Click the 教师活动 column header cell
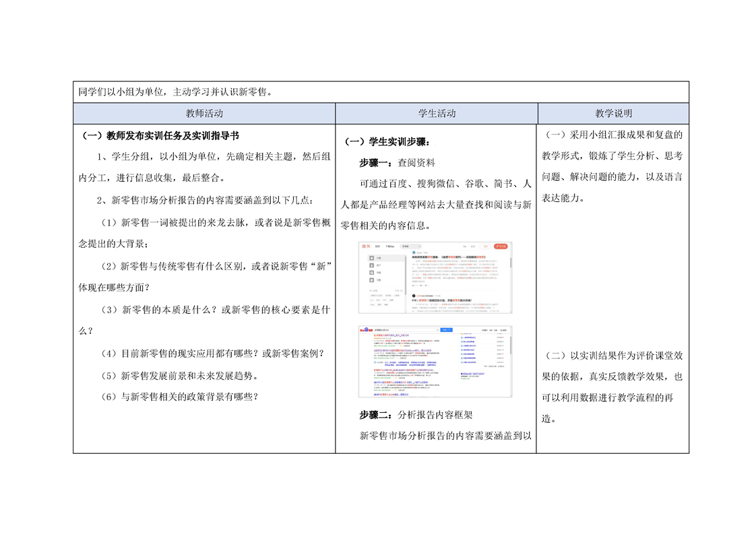This screenshot has width=756, height=534. coord(204,113)
